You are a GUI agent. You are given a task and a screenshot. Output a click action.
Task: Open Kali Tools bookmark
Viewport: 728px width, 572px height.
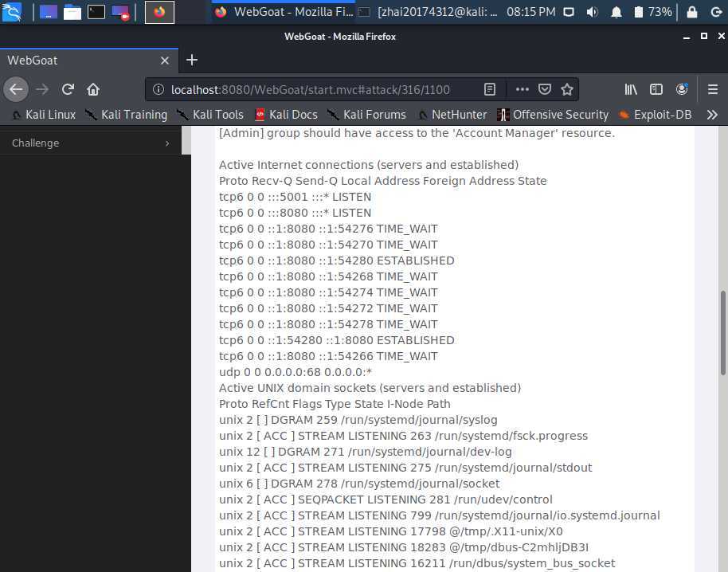click(210, 115)
